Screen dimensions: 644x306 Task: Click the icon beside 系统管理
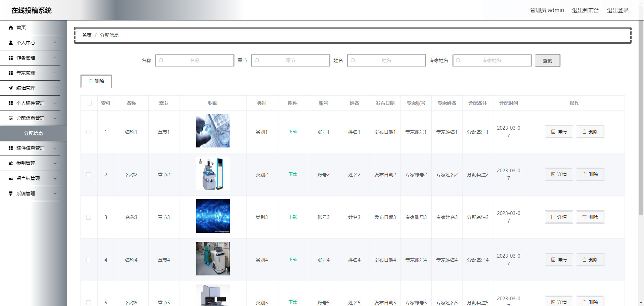pyautogui.click(x=11, y=193)
